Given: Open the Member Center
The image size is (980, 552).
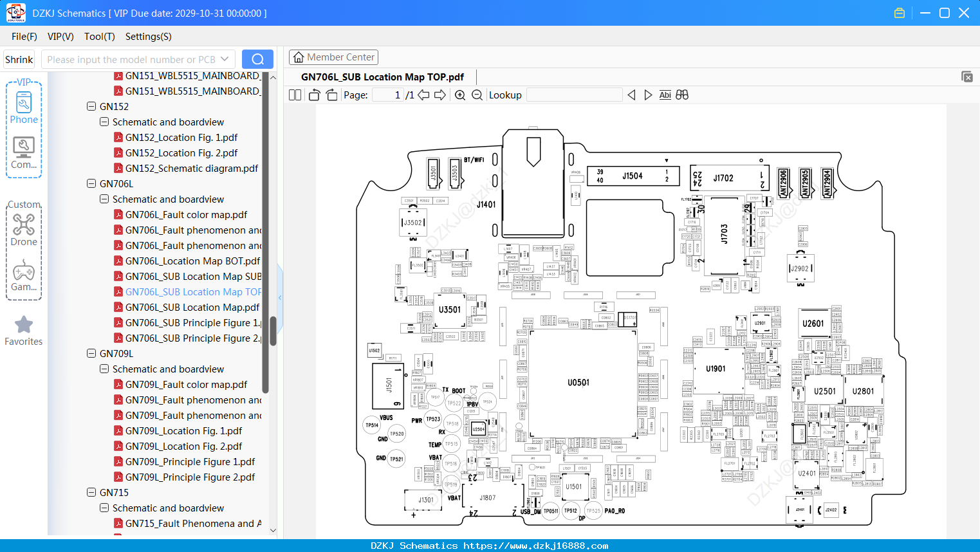Looking at the screenshot, I should (333, 57).
